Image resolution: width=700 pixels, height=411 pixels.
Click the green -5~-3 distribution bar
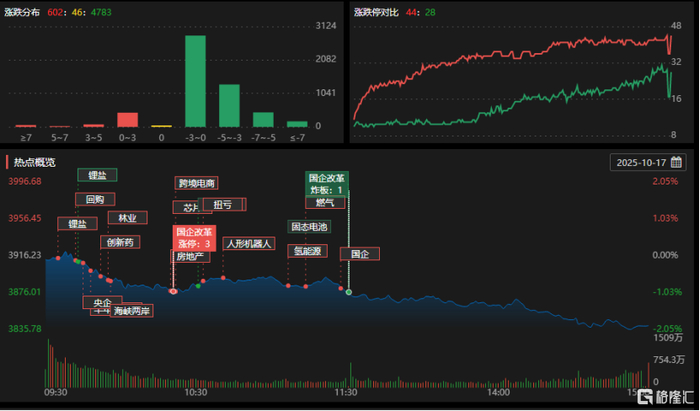pyautogui.click(x=229, y=106)
